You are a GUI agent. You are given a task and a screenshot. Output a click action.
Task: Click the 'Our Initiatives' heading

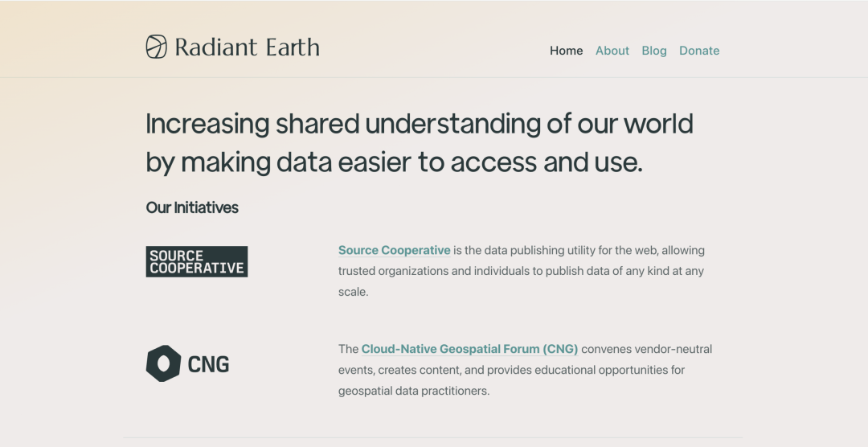pyautogui.click(x=192, y=207)
